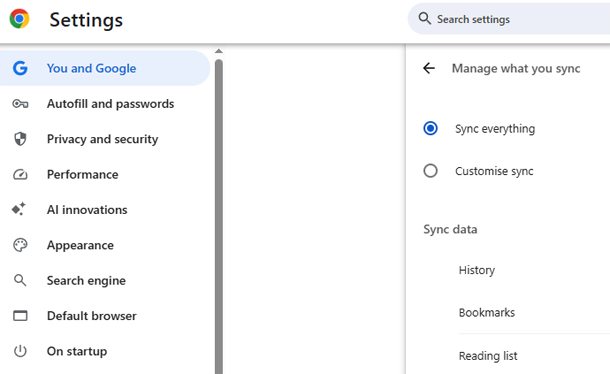610x374 pixels.
Task: Click the search icon in Search settings box
Action: (424, 18)
